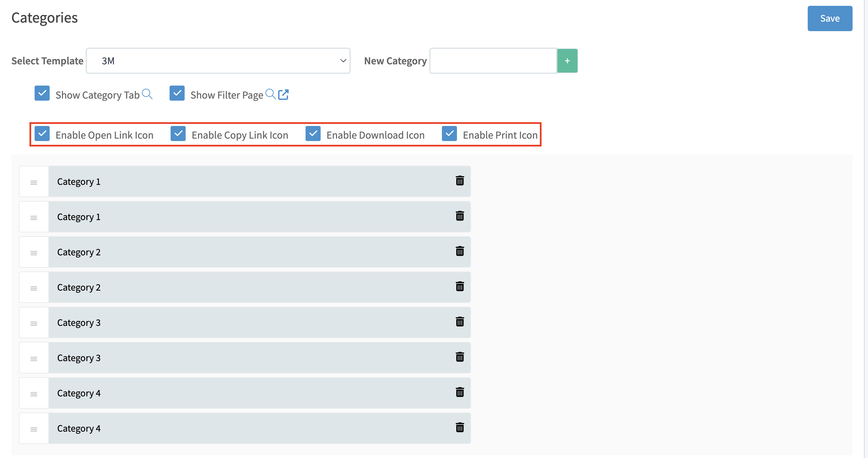The height and width of the screenshot is (458, 868).
Task: Delete the first Category 1 row
Action: (x=460, y=181)
